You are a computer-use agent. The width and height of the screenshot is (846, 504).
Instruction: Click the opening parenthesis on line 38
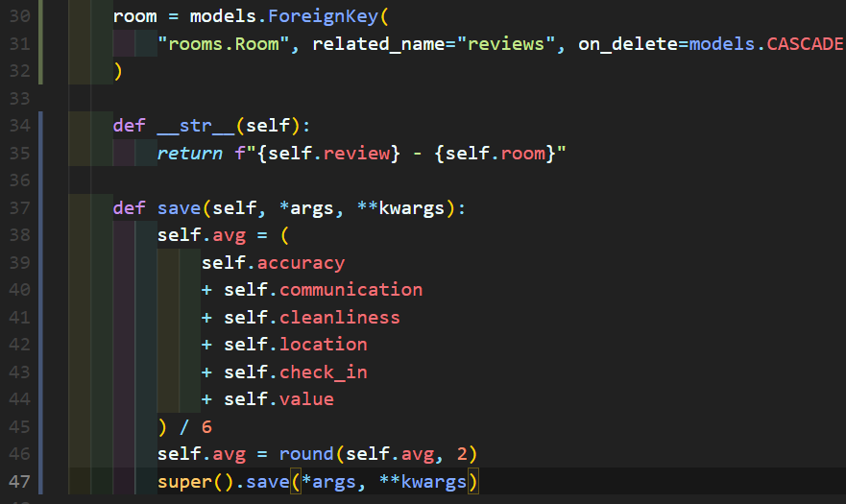tap(284, 235)
